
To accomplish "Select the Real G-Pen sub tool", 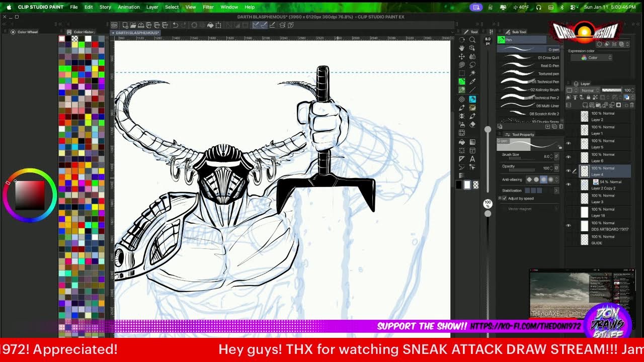I will pyautogui.click(x=528, y=65).
